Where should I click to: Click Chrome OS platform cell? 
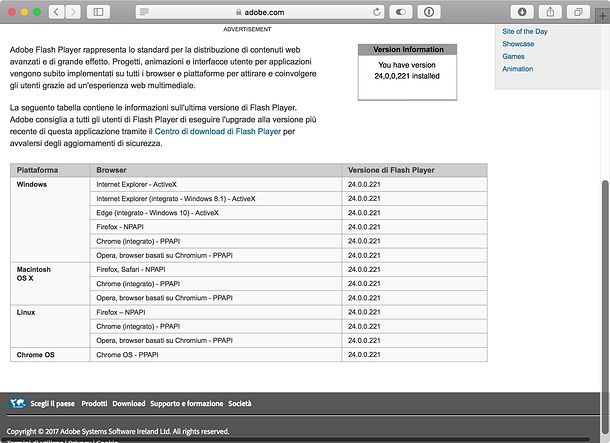(50, 355)
